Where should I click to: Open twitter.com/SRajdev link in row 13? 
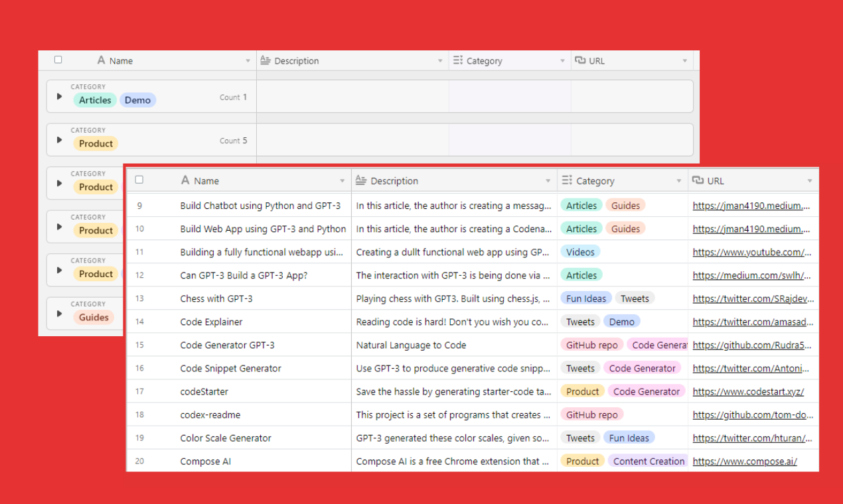753,298
